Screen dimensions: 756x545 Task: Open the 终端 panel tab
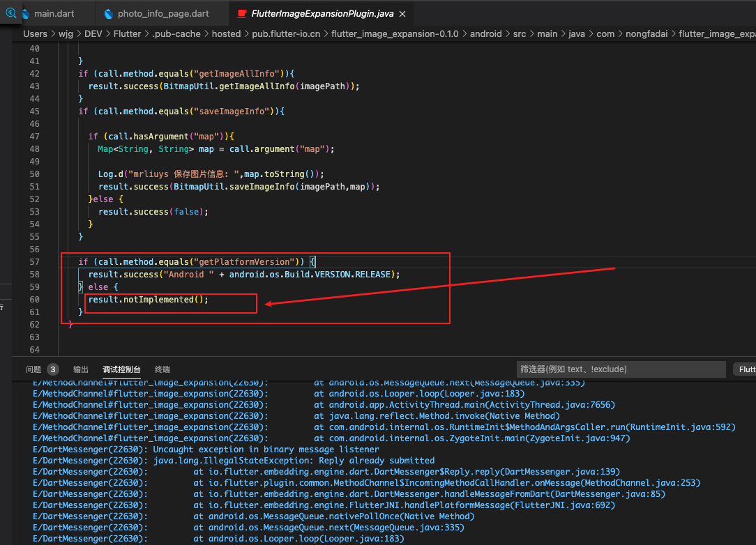[x=162, y=369]
